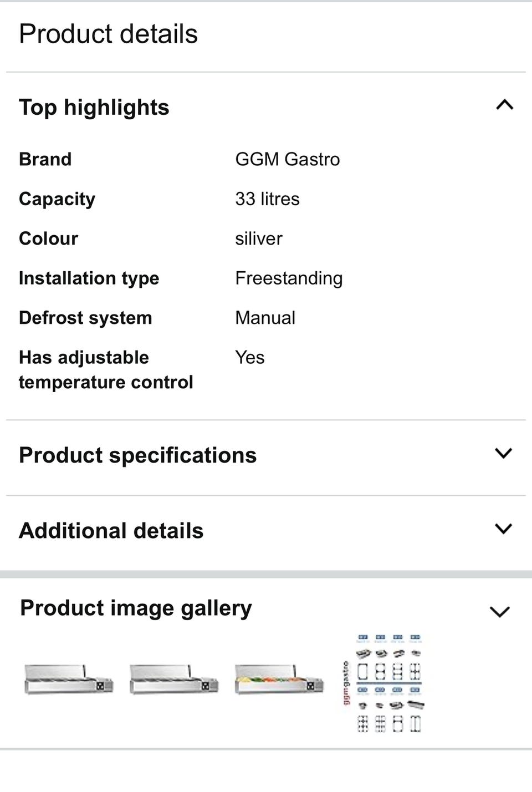The height and width of the screenshot is (792, 532).
Task: Tap the Additional details heading text
Action: pos(111,531)
